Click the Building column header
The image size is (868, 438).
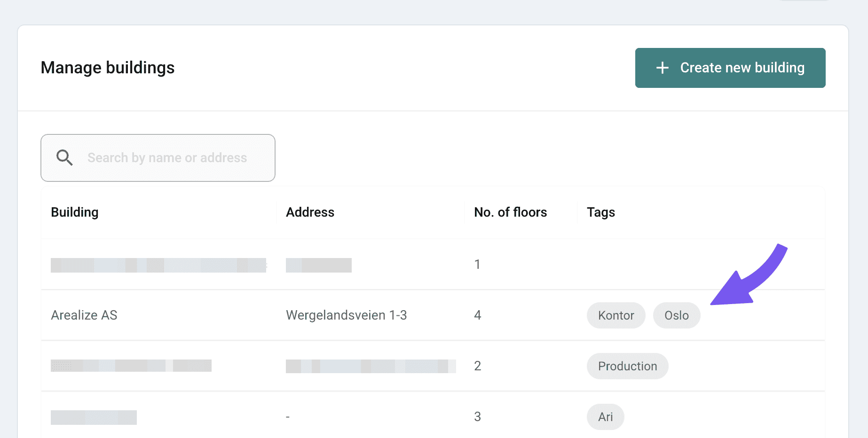coord(75,212)
